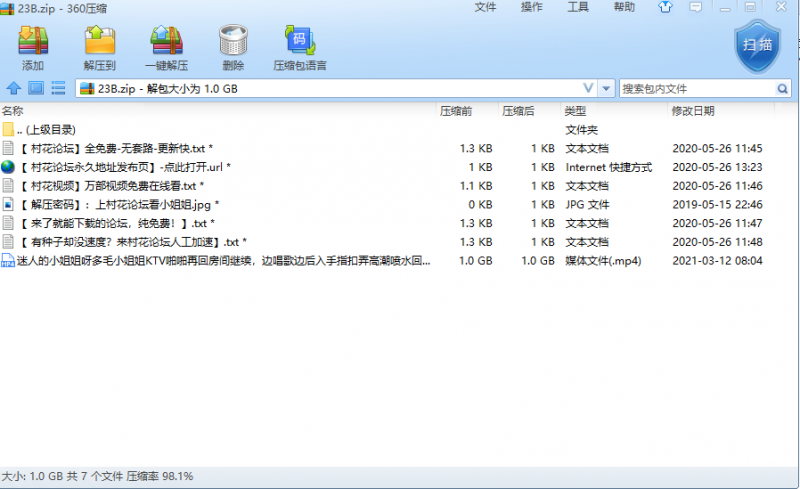Click the 解压到 (Extract to) icon

(x=100, y=46)
